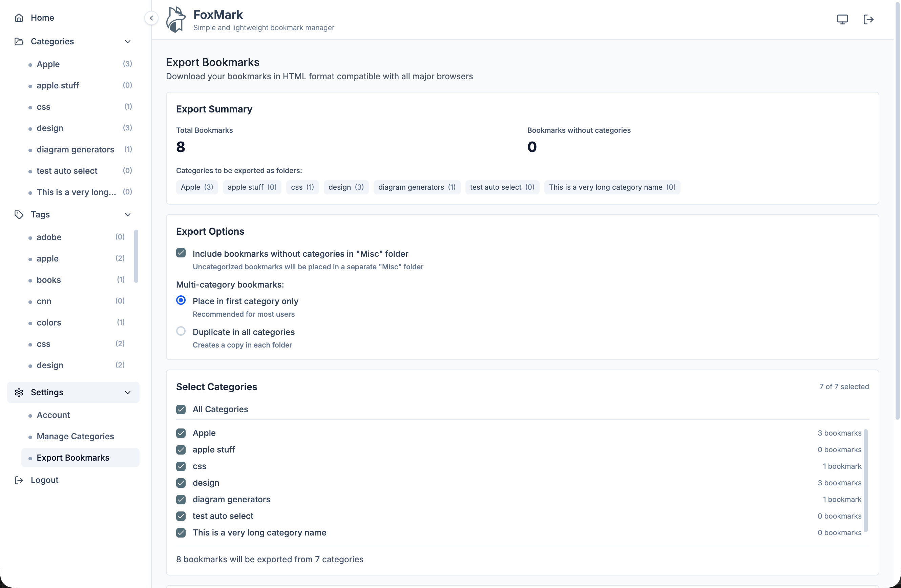This screenshot has width=901, height=588.
Task: Click the tag icon next to Tags
Action: (19, 214)
